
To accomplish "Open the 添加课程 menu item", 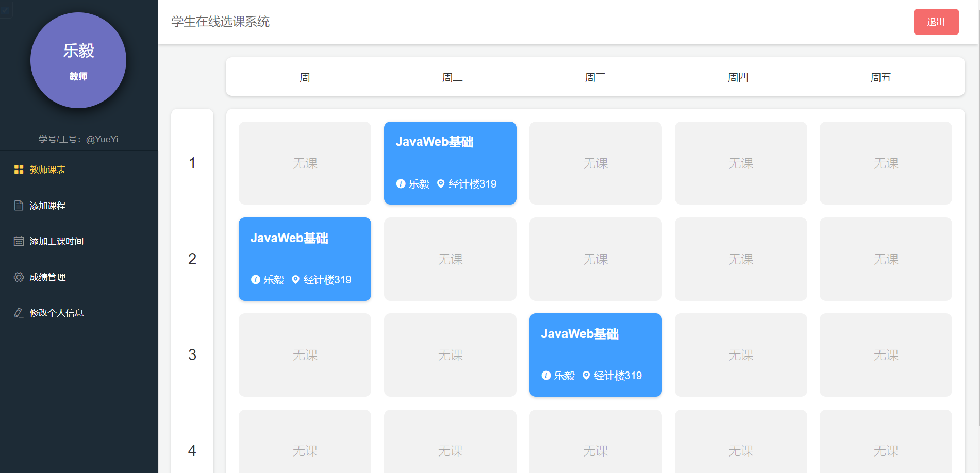I will pos(79,206).
